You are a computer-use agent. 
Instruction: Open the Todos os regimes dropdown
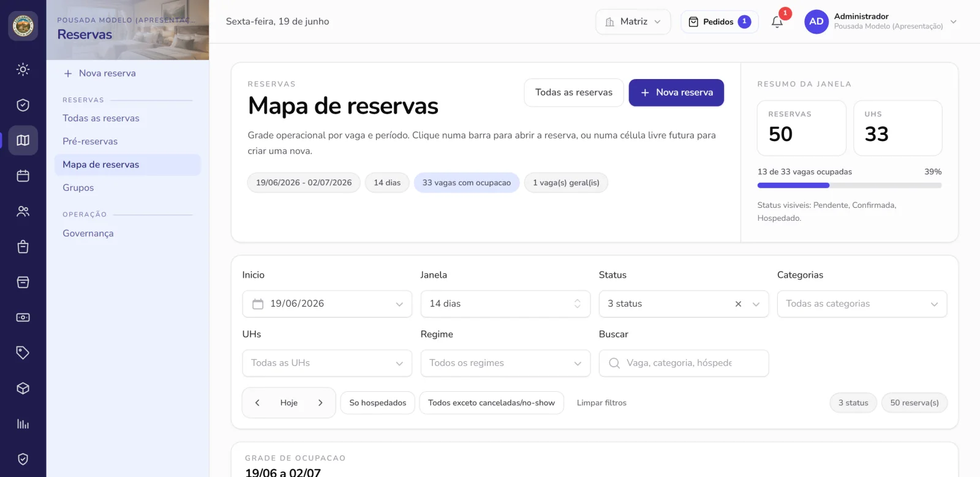click(505, 363)
